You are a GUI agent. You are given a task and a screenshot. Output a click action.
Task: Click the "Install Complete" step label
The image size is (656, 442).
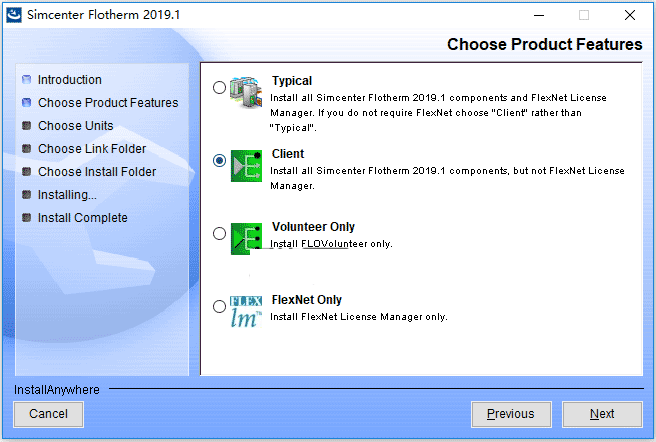[83, 218]
